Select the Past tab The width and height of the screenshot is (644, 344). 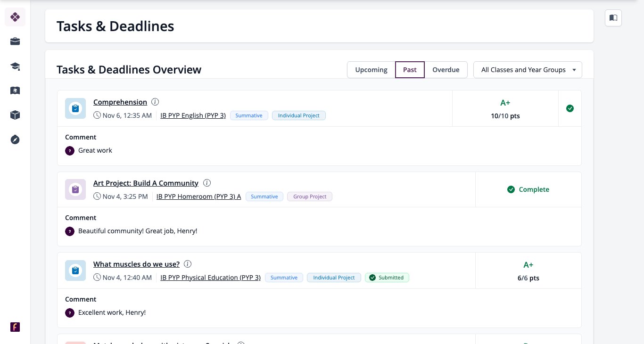pyautogui.click(x=410, y=70)
